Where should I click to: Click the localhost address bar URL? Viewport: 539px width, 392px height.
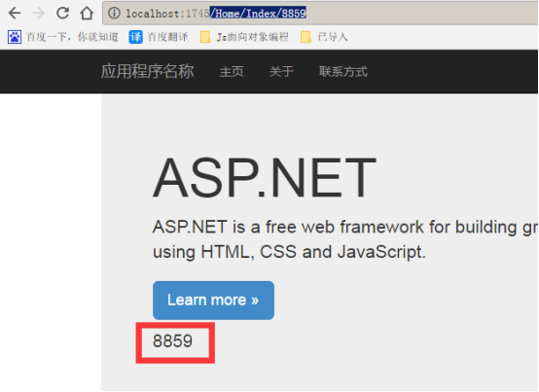click(x=216, y=14)
